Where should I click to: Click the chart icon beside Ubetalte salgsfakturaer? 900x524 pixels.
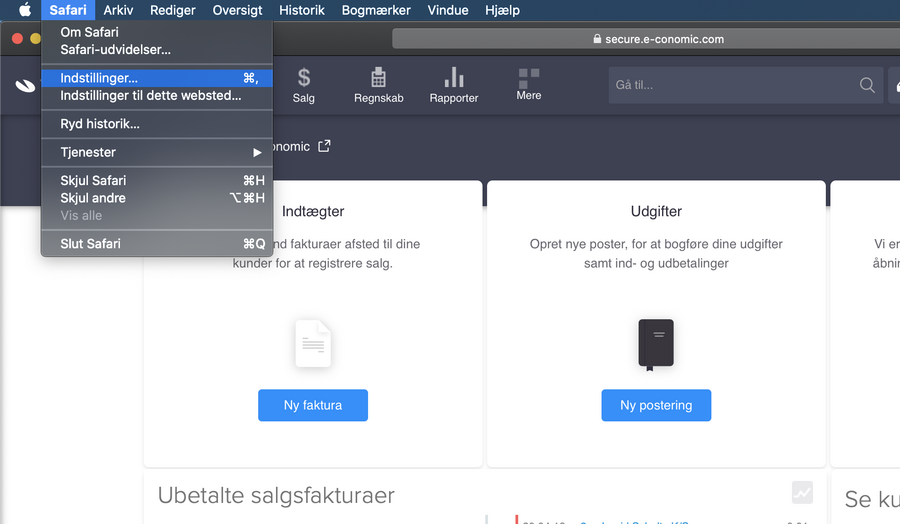point(802,492)
